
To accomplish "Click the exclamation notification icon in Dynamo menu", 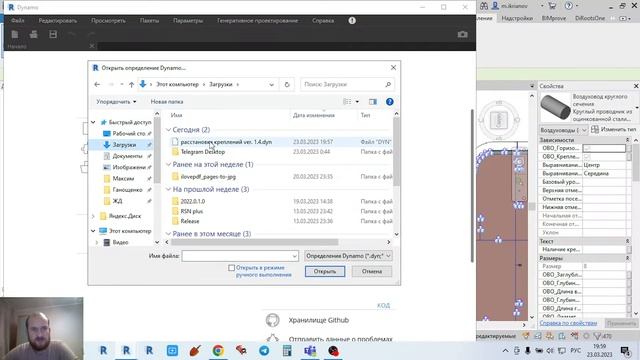I will click(x=352, y=20).
